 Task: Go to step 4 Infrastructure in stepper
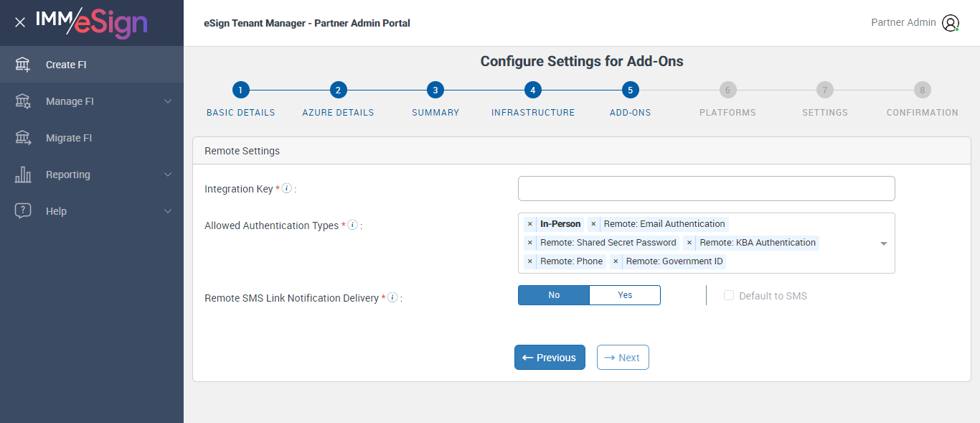532,90
